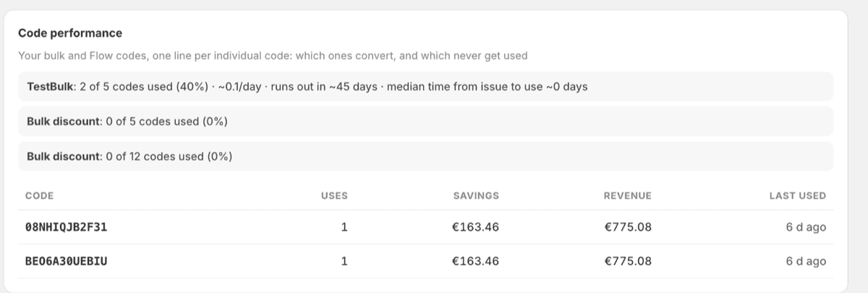Sort by the REVENUE column header
Image resolution: width=868 pixels, height=293 pixels.
pyautogui.click(x=628, y=195)
